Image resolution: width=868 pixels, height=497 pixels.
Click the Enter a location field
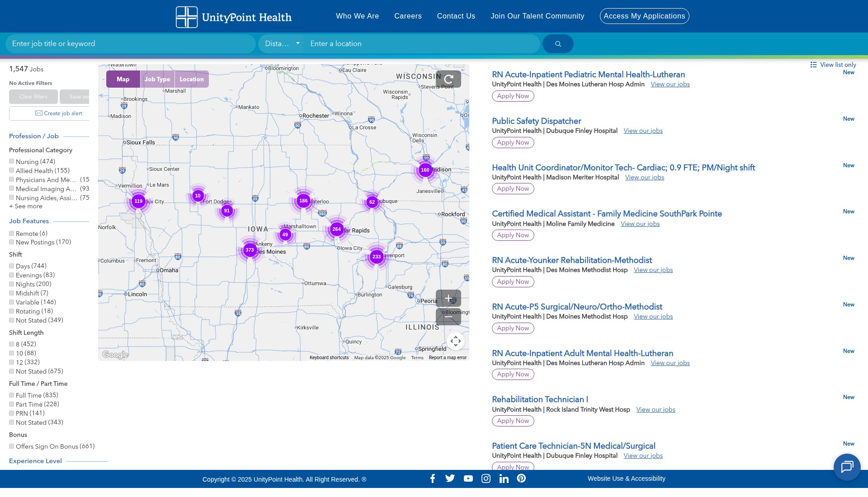point(422,44)
